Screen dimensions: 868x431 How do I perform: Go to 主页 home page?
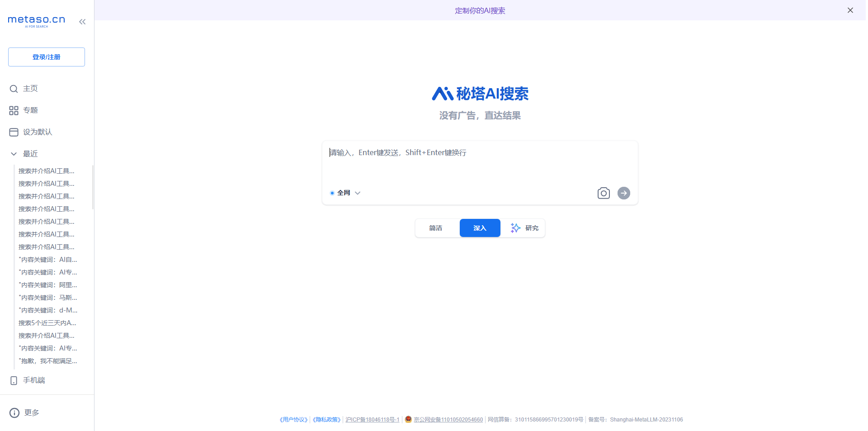24,89
